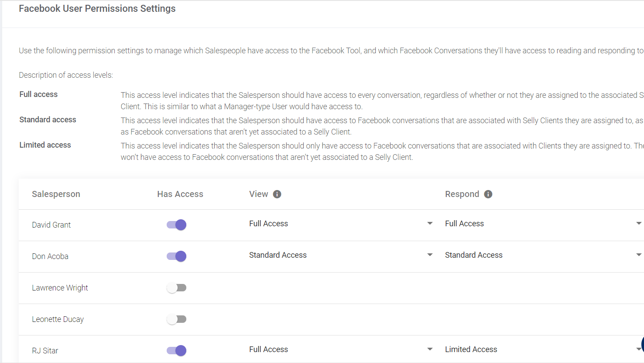Click the Salesperson column header
The image size is (644, 363).
[56, 194]
